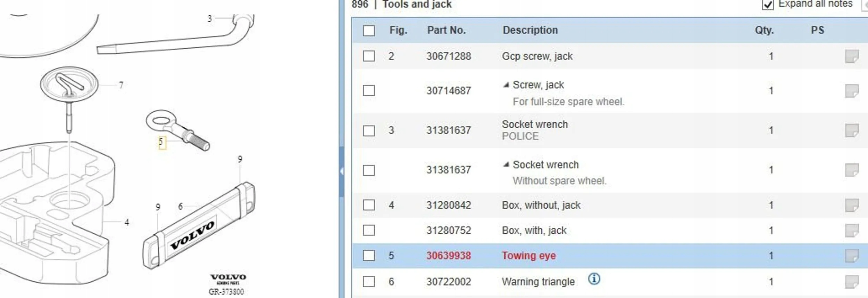
Task: Click part number 30714687
Action: click(x=449, y=91)
